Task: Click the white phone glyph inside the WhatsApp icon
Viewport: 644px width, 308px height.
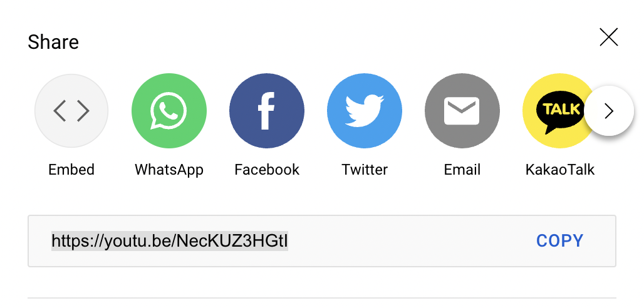Action: click(169, 110)
